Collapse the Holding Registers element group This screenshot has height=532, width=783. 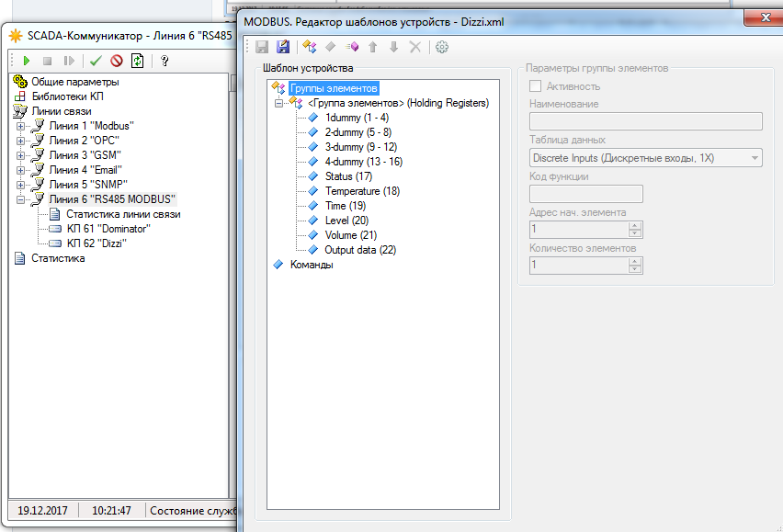278,103
